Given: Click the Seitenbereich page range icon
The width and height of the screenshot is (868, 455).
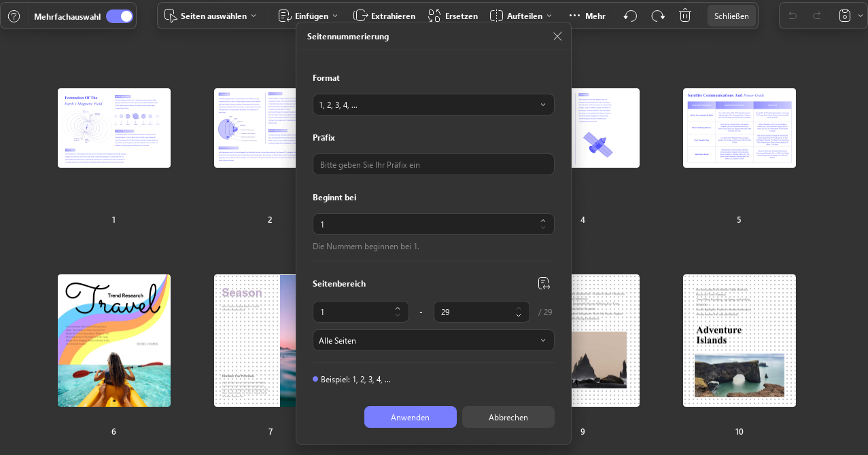Looking at the screenshot, I should 544,283.
